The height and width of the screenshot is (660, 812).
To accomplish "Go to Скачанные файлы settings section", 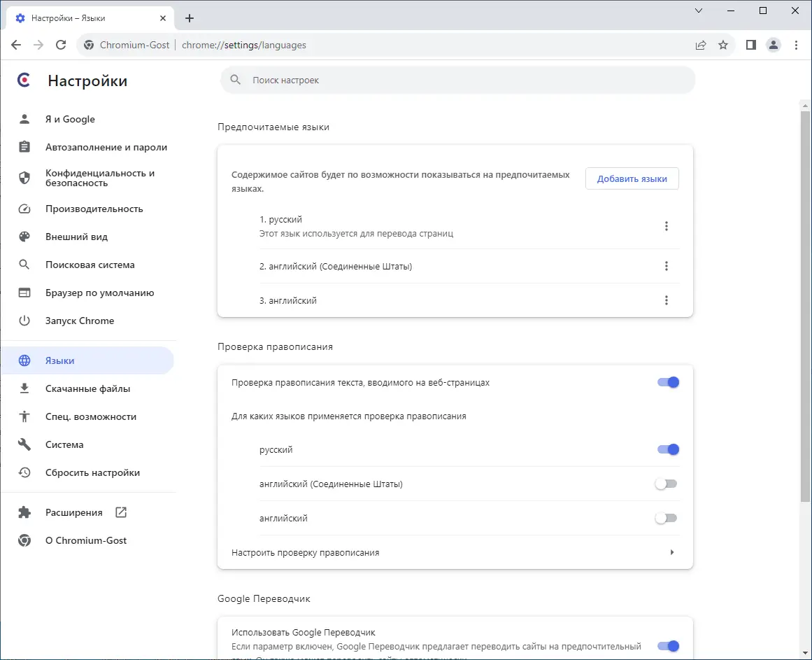I will 87,388.
